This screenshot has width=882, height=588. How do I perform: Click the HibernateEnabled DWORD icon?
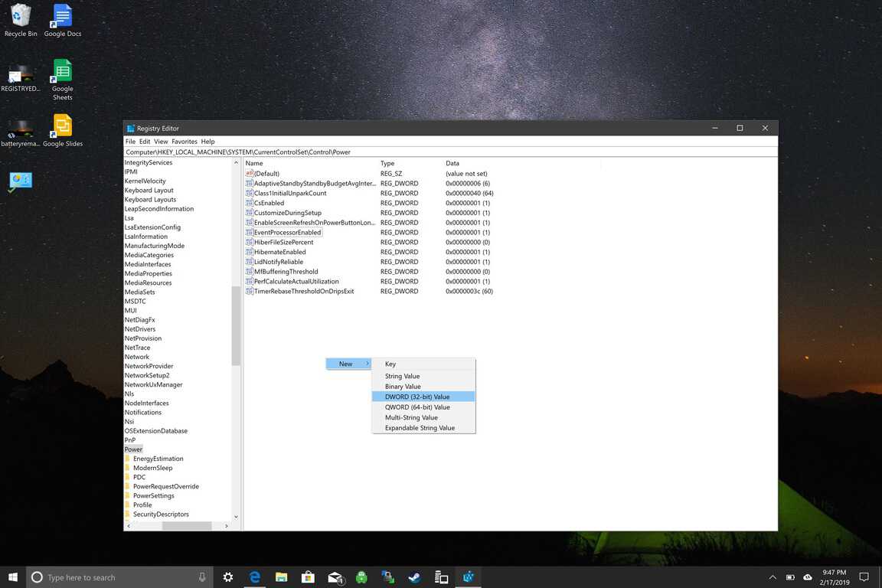(250, 252)
